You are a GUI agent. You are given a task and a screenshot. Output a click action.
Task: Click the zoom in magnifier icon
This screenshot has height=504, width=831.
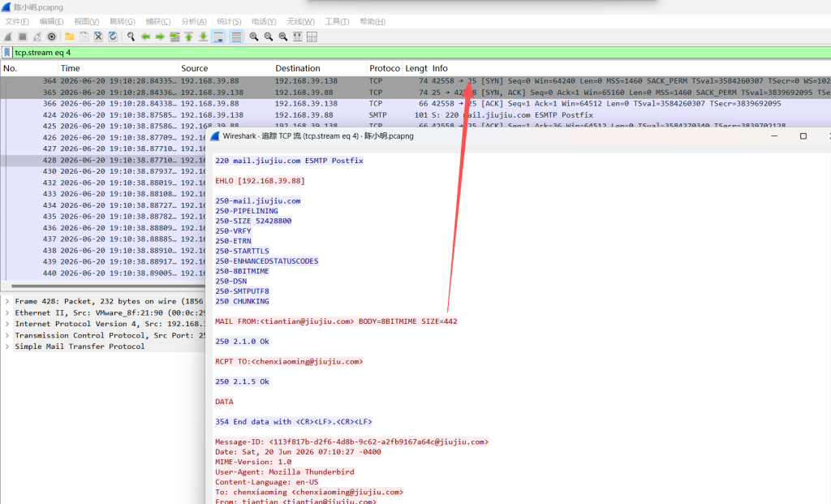click(254, 37)
